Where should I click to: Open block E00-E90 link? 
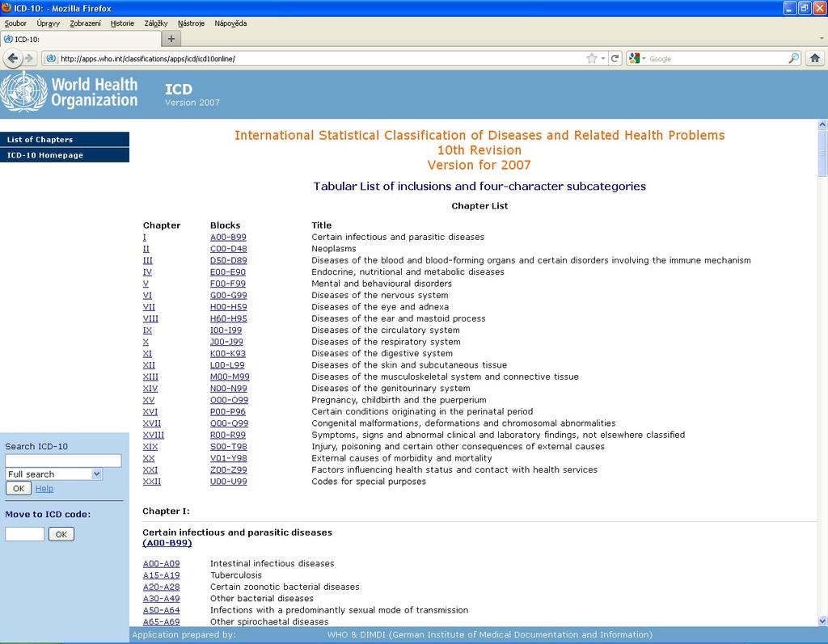pyautogui.click(x=228, y=272)
